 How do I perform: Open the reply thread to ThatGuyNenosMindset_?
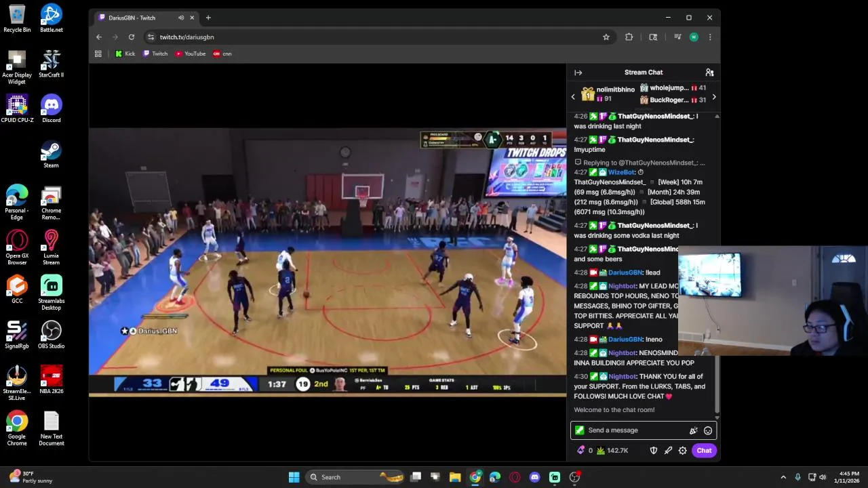(639, 163)
